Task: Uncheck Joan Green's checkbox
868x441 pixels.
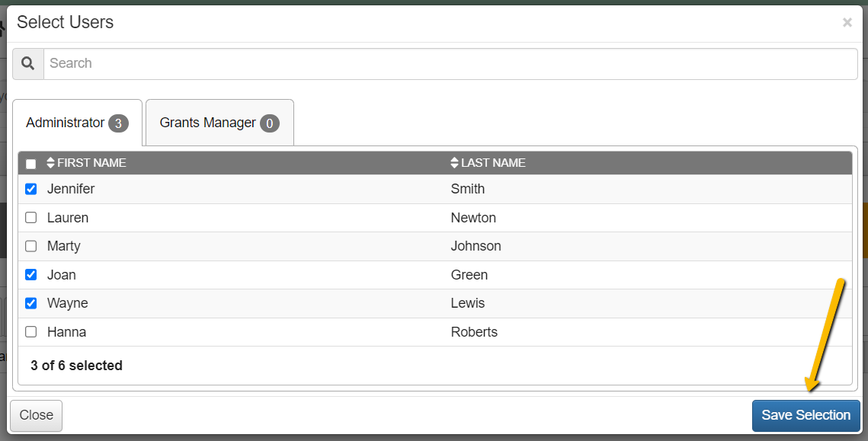Action: [x=31, y=275]
